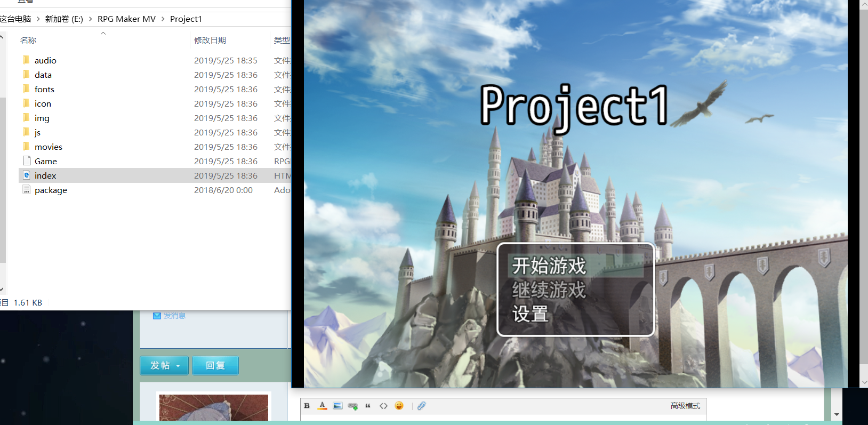This screenshot has height=425, width=868.
Task: Open the emoji smiley picker
Action: (399, 406)
